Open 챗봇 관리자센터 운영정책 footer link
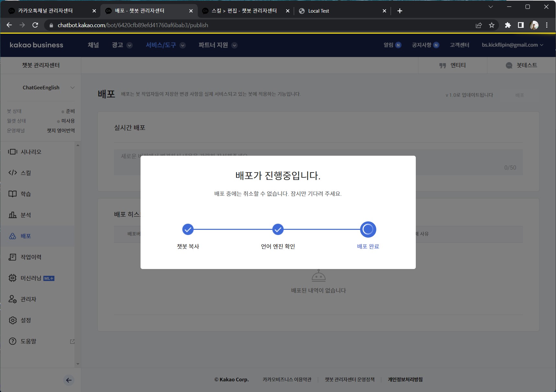This screenshot has width=556, height=392. pyautogui.click(x=350, y=379)
